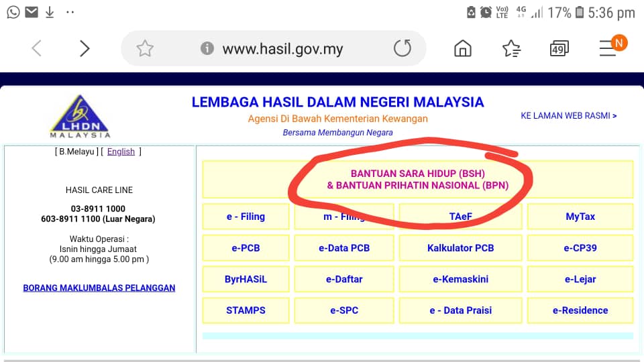The width and height of the screenshot is (644, 362).
Task: Open BORANG MAKLUMBALAS PELANGGAN link
Action: point(99,288)
